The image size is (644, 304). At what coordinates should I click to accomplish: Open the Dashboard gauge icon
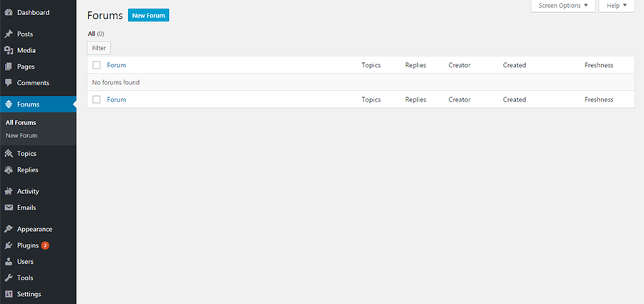9,13
